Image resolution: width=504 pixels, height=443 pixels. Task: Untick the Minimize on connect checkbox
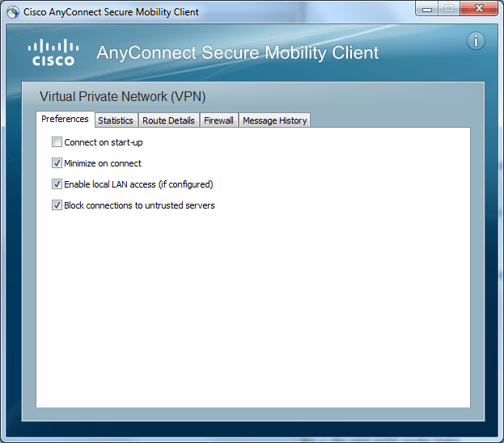(x=57, y=163)
